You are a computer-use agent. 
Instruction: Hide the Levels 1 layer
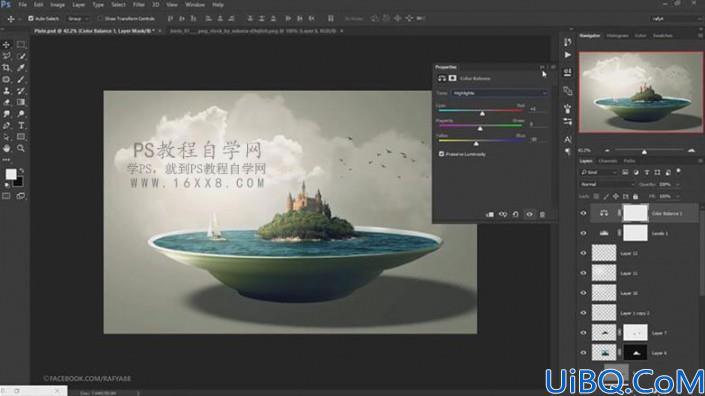pyautogui.click(x=583, y=233)
